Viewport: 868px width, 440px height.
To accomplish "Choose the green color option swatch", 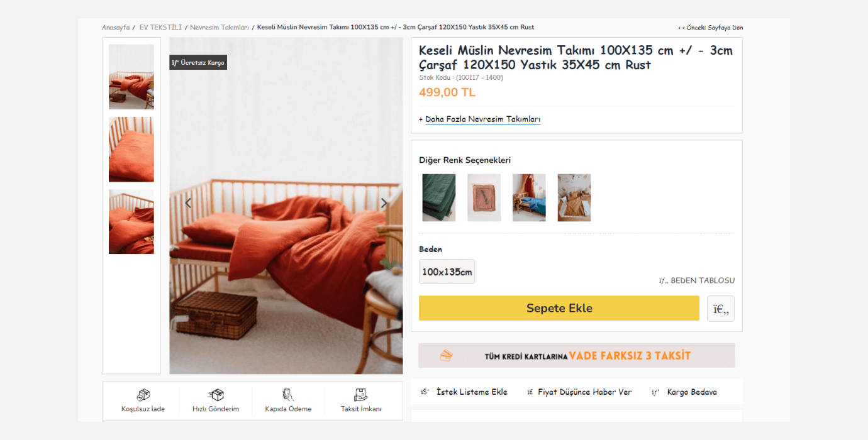I will (438, 197).
